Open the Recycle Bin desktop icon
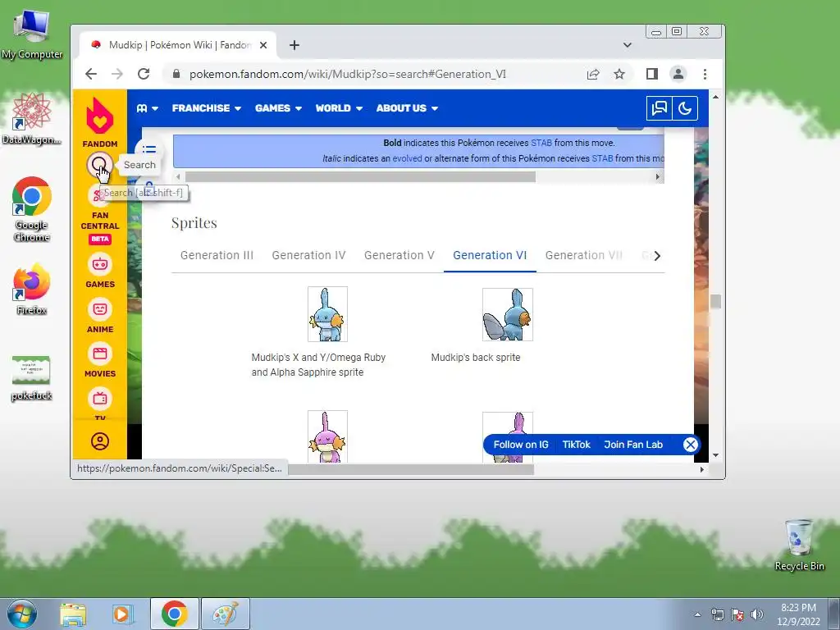The height and width of the screenshot is (630, 840). 799,545
